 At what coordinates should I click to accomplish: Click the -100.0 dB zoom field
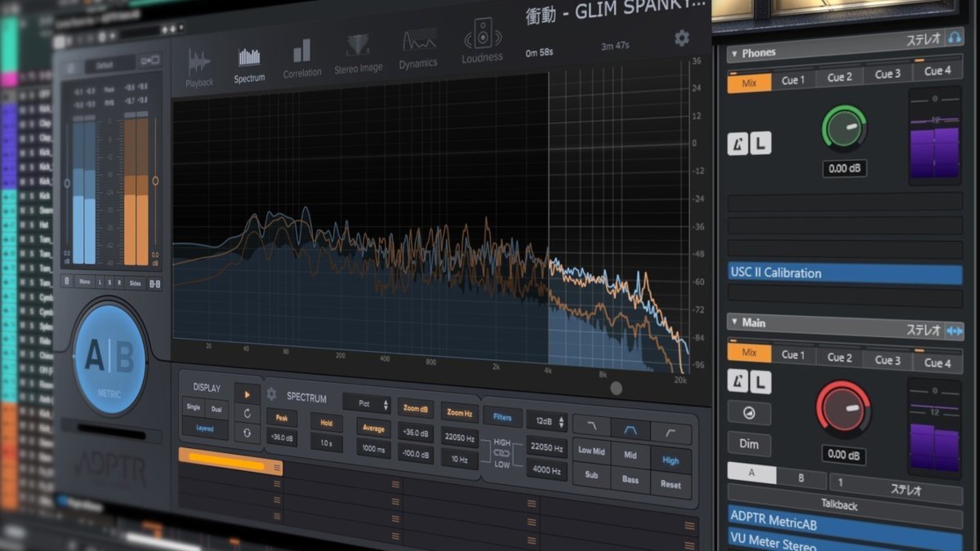(416, 453)
